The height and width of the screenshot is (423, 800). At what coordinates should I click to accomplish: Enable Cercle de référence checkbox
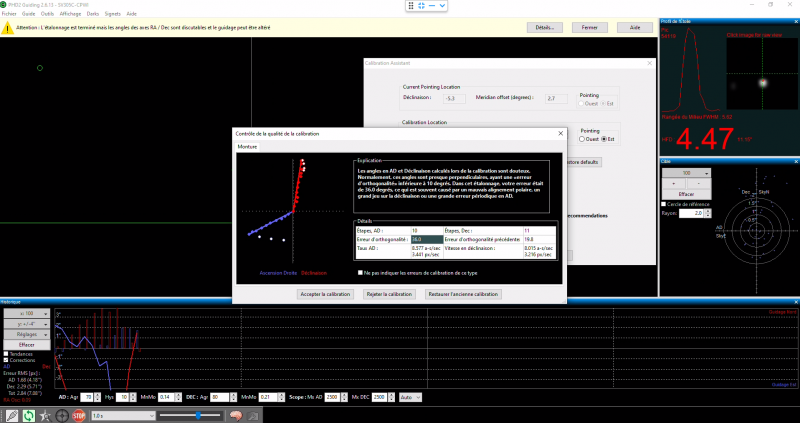click(664, 204)
